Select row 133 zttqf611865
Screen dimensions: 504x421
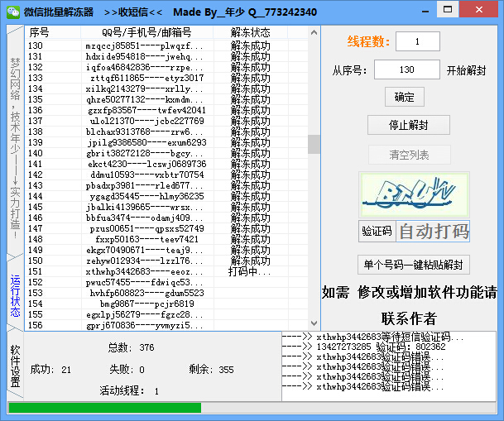(166, 78)
